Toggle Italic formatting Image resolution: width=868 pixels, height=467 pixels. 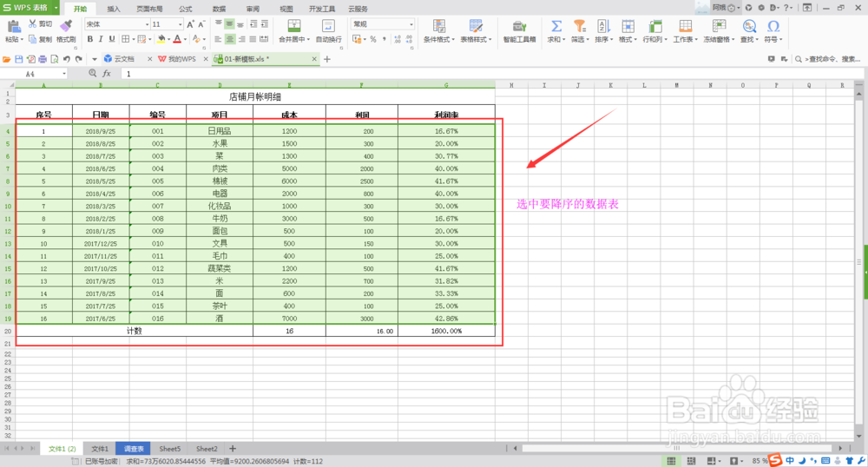tap(101, 39)
